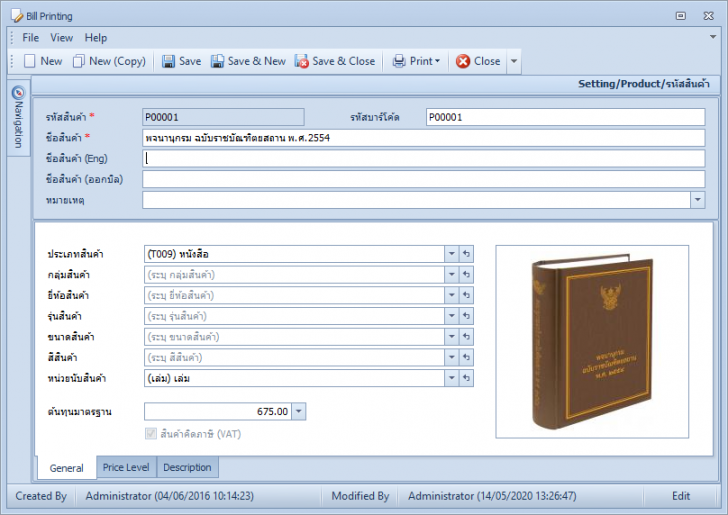Reset the ยี่ห้อสินค้า field with arrow icon
The height and width of the screenshot is (515, 728).
click(x=466, y=295)
